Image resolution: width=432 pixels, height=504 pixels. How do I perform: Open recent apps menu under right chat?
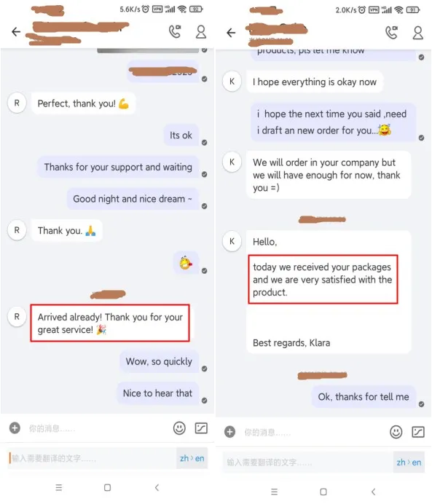(x=274, y=492)
